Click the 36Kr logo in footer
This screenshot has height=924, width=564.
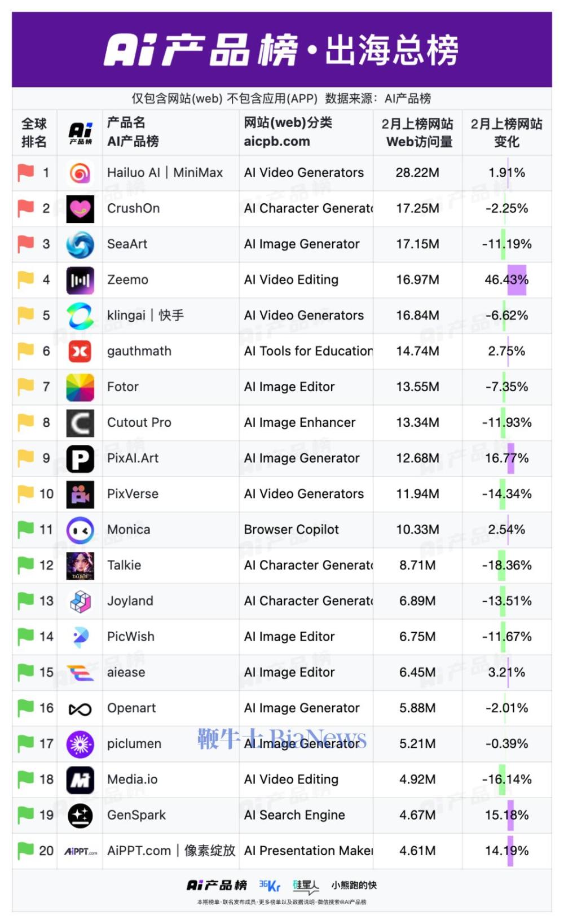point(270,886)
